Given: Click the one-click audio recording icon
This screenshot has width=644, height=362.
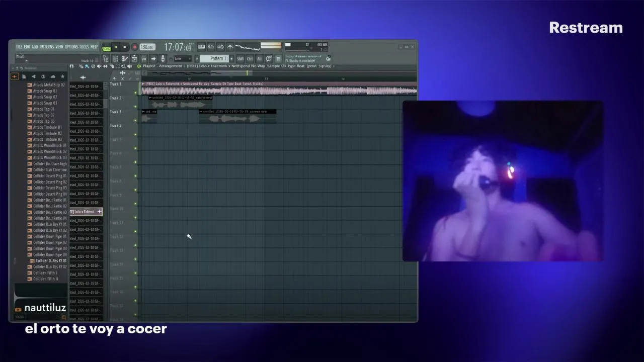Looking at the screenshot, I should [269, 58].
